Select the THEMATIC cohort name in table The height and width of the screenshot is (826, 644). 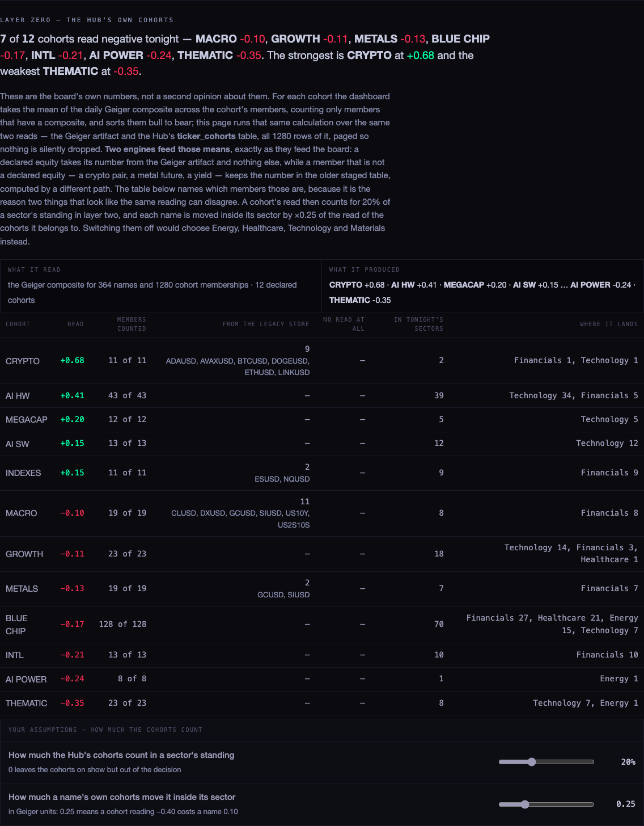pos(27,703)
